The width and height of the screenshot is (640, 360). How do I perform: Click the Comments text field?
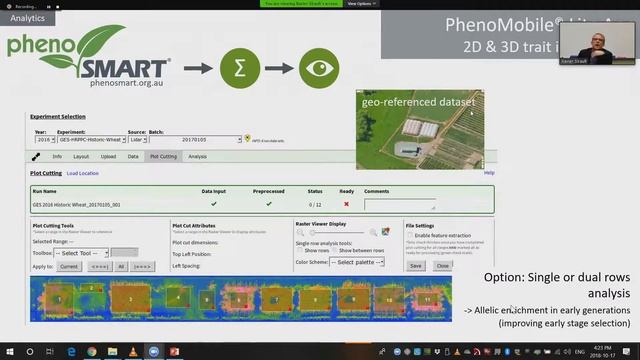tap(400, 204)
